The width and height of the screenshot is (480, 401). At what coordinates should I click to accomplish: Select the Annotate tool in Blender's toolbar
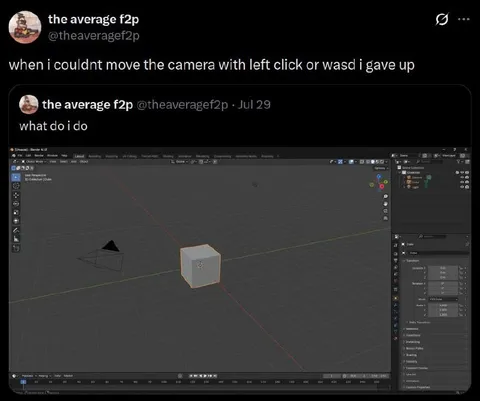tap(16, 230)
